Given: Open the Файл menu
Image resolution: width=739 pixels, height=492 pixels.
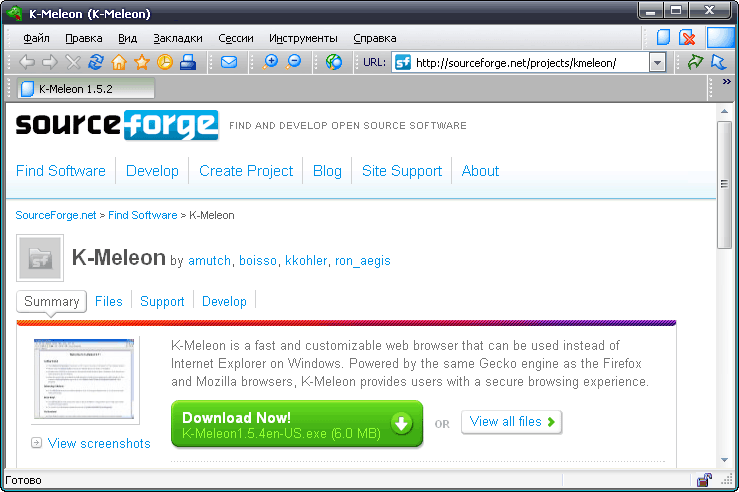Looking at the screenshot, I should coord(36,38).
